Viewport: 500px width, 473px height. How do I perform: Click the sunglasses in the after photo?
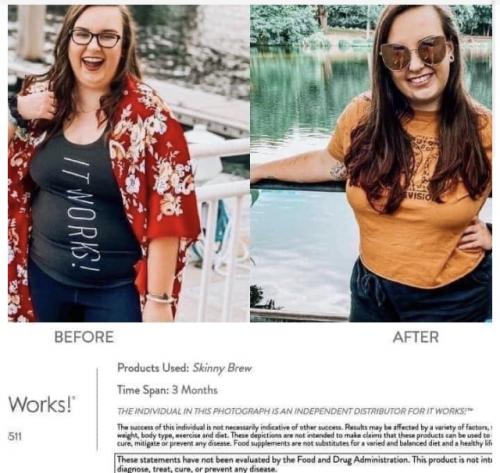[x=414, y=53]
